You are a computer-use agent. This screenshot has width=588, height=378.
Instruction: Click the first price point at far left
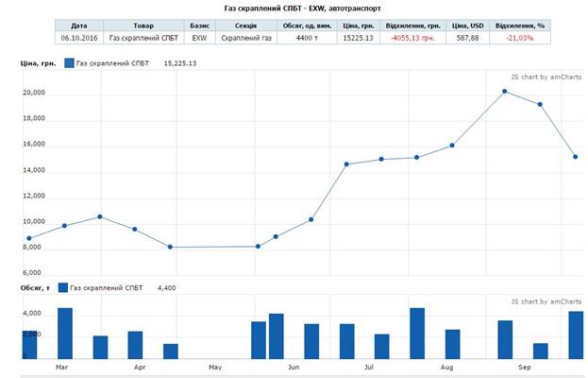coord(29,238)
